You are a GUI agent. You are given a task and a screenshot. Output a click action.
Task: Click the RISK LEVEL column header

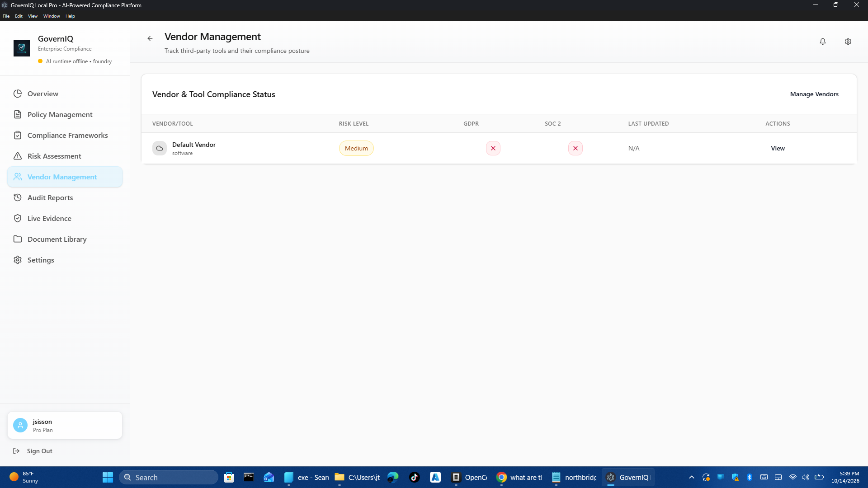pos(354,123)
